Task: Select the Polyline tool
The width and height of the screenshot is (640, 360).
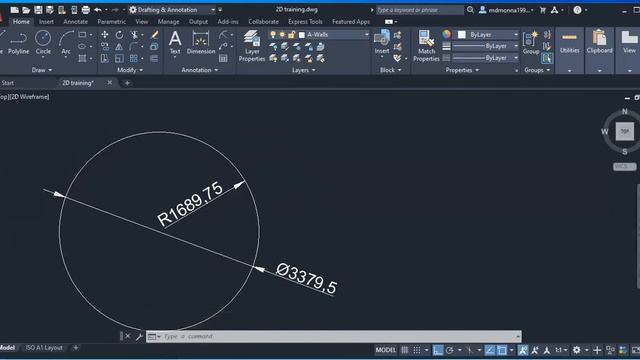Action: click(x=18, y=43)
